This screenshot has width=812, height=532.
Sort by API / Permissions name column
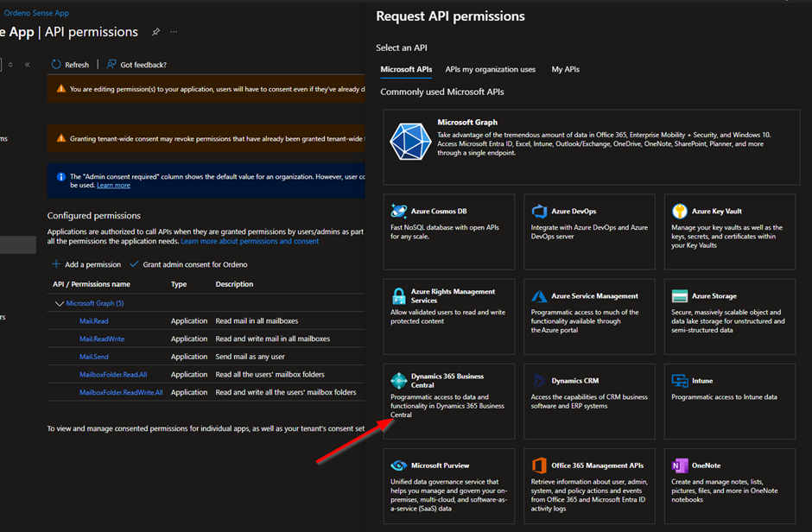click(x=92, y=284)
